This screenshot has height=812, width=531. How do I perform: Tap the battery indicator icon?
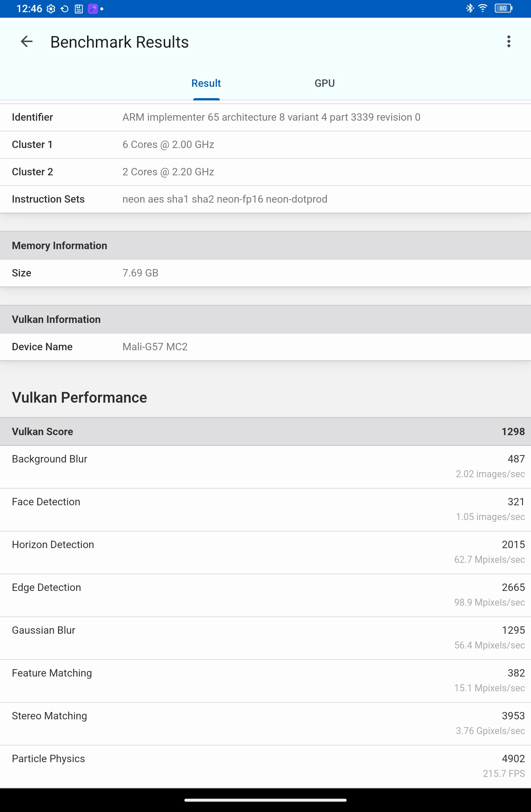[503, 8]
